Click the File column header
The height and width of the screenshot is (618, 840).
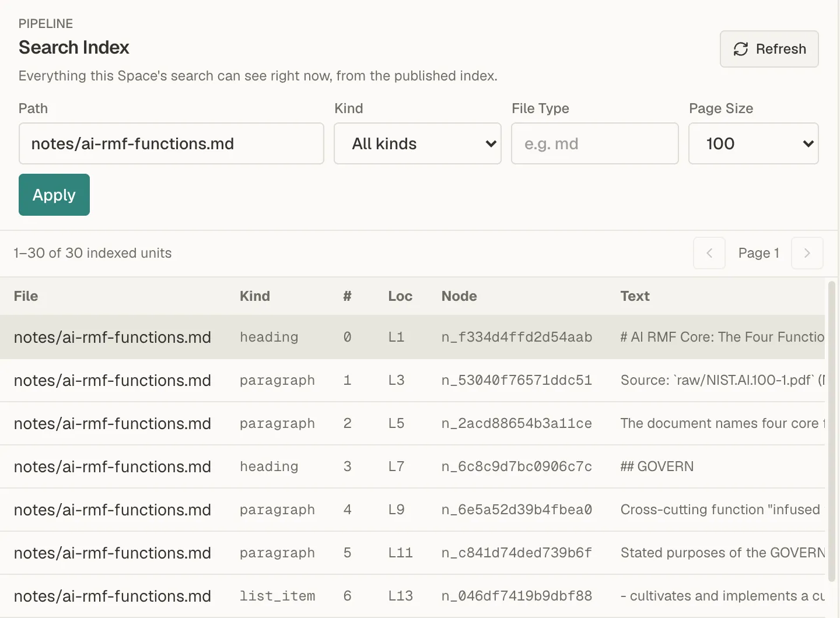pos(26,296)
